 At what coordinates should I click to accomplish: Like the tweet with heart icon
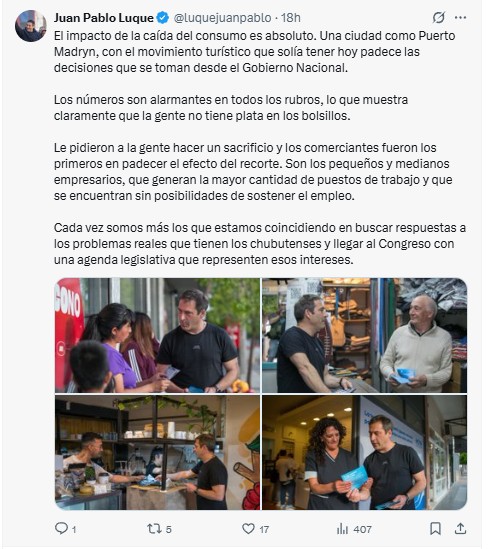pyautogui.click(x=248, y=528)
